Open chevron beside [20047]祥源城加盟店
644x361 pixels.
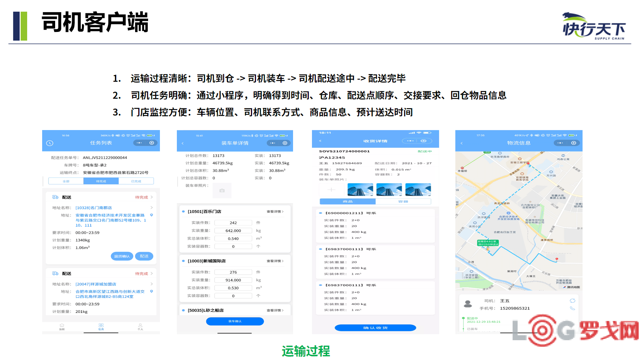pyautogui.click(x=152, y=284)
